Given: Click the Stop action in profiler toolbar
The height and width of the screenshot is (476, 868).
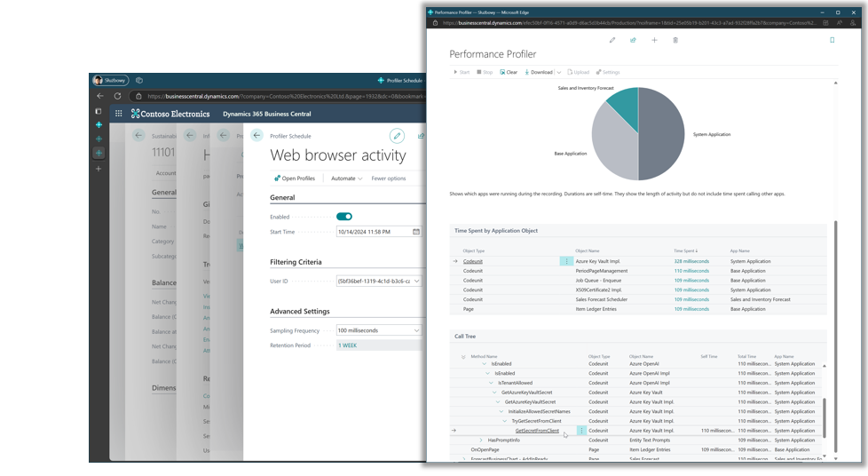Looking at the screenshot, I should tap(485, 72).
